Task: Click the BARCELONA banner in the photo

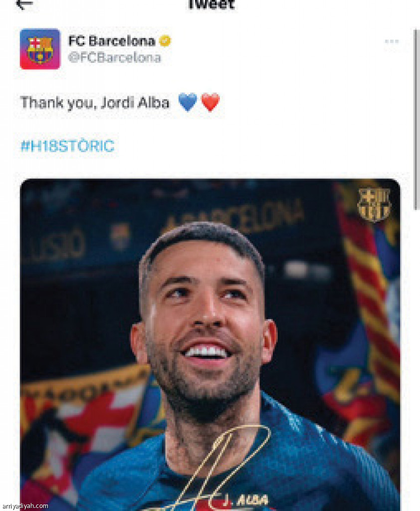Action: pos(234,216)
